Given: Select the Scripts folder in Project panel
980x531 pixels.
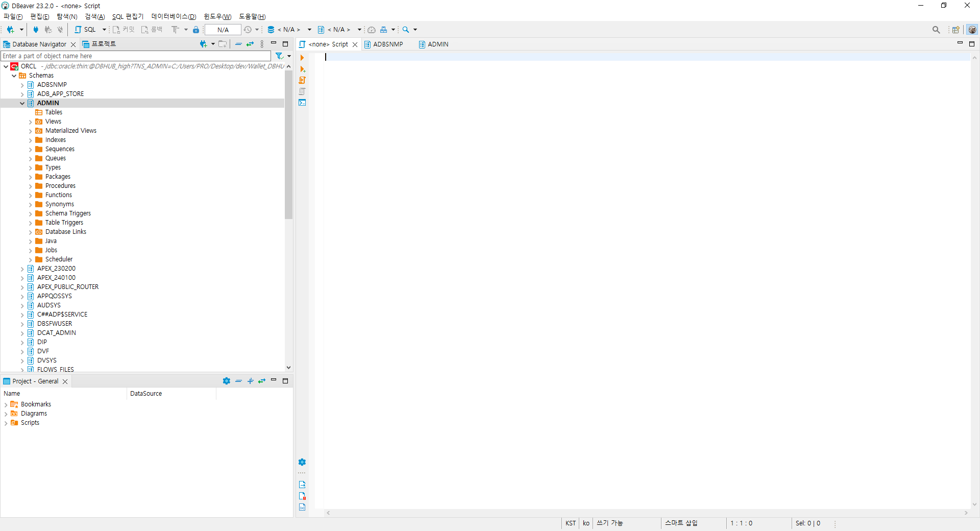Looking at the screenshot, I should (x=30, y=423).
